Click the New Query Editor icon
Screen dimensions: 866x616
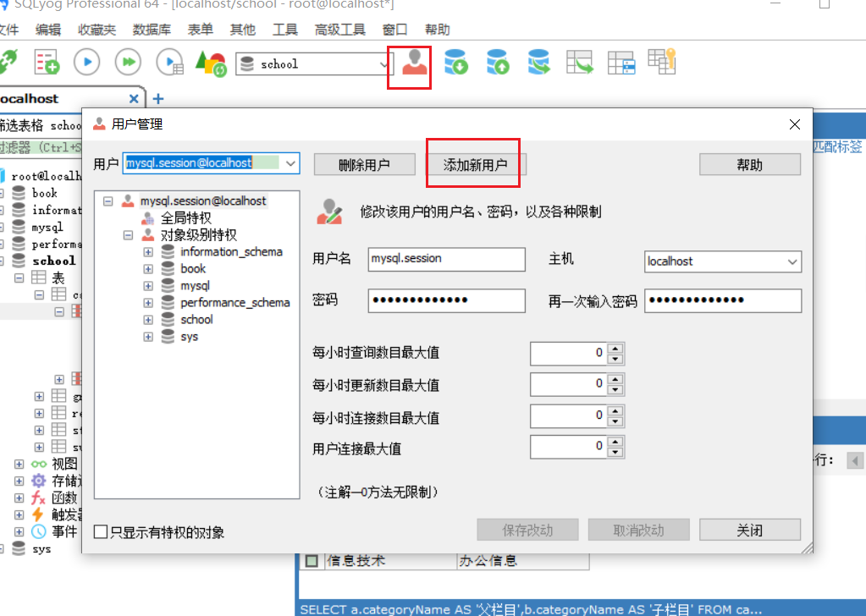pyautogui.click(x=47, y=62)
